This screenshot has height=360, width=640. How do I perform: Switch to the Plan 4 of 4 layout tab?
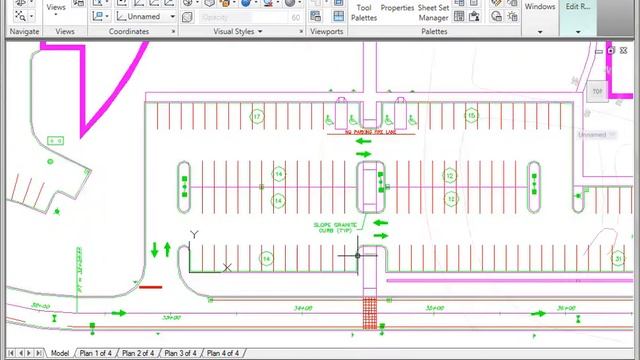223,353
